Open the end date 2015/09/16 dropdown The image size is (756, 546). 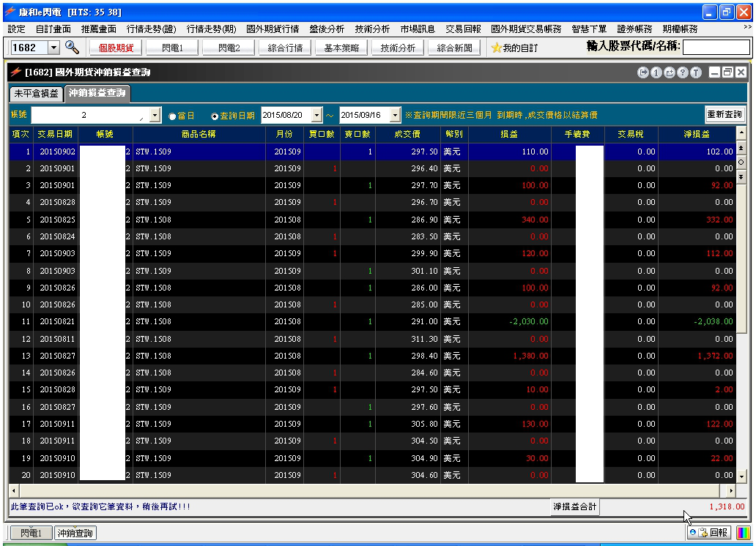pyautogui.click(x=395, y=115)
